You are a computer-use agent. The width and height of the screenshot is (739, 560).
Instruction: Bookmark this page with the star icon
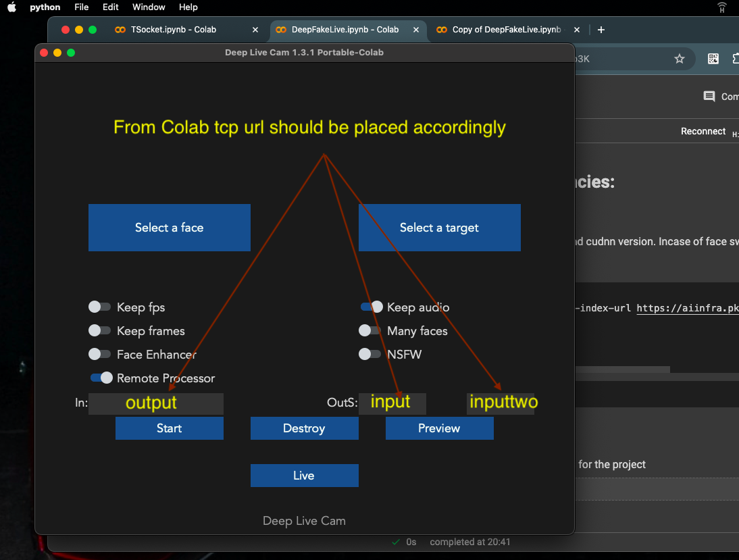pyautogui.click(x=679, y=59)
